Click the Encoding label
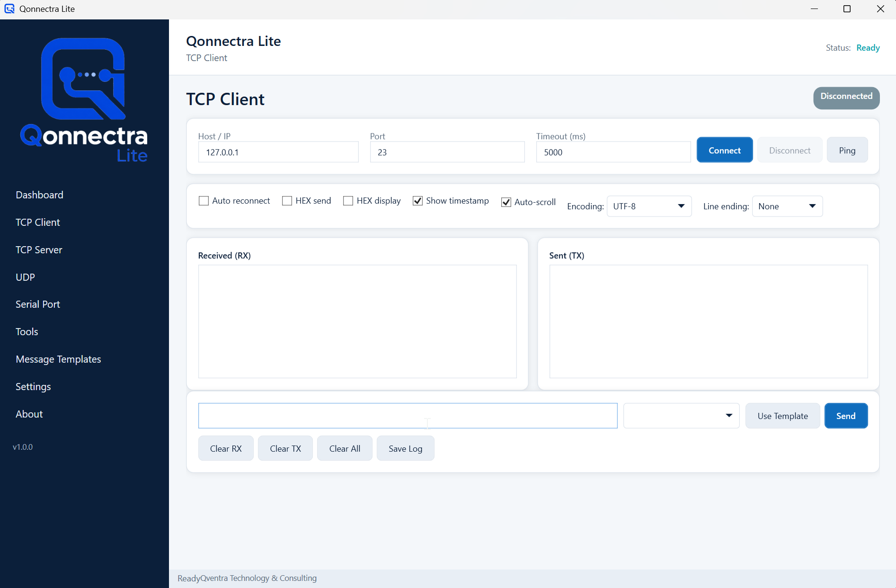The height and width of the screenshot is (588, 896). pos(586,206)
